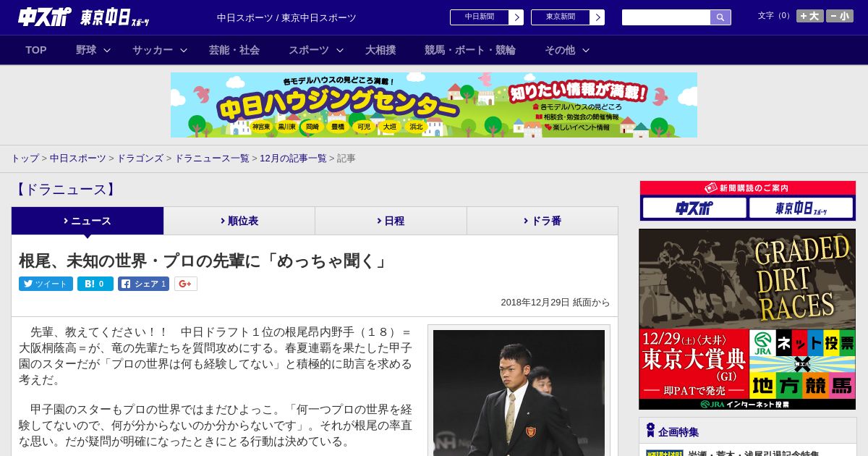Open 競馬・ボート・競輪 section

click(470, 50)
